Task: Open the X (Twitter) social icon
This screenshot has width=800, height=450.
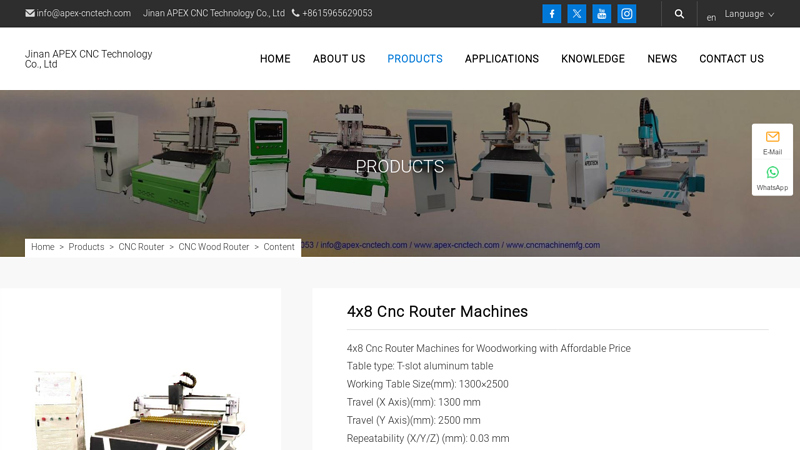Action: 577,14
